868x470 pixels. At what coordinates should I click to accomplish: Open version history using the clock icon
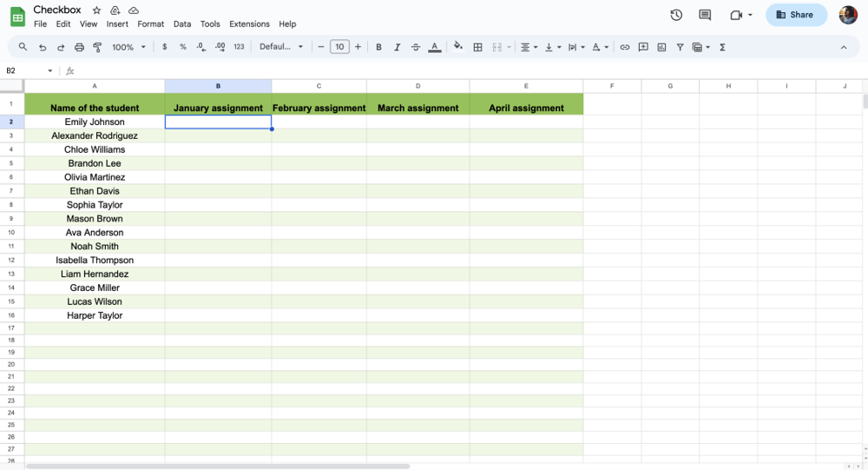coord(676,15)
